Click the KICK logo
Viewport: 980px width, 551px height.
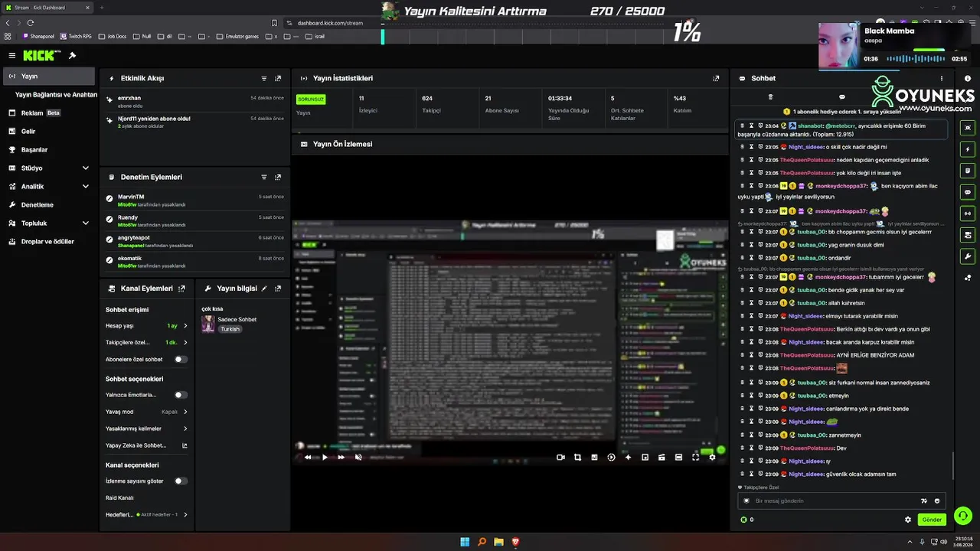point(38,55)
